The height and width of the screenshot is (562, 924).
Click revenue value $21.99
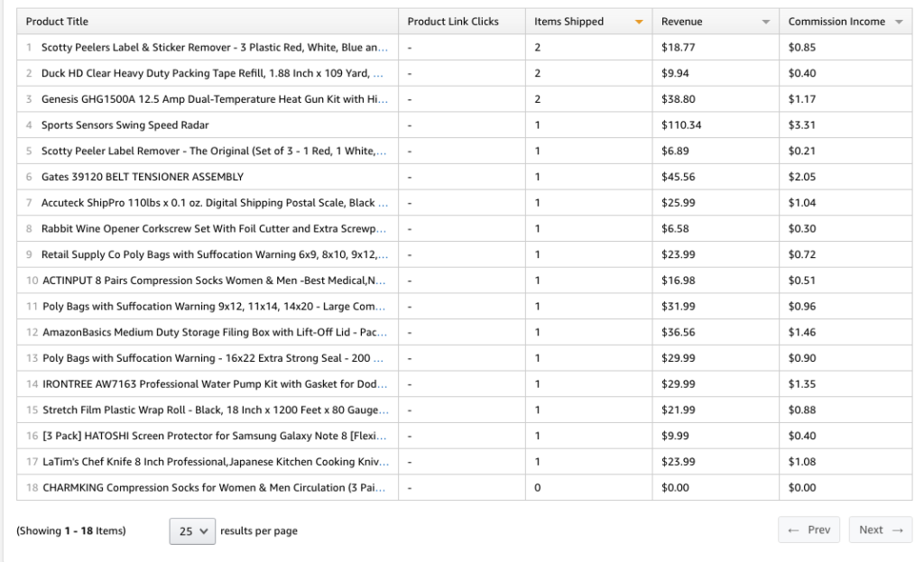[679, 410]
